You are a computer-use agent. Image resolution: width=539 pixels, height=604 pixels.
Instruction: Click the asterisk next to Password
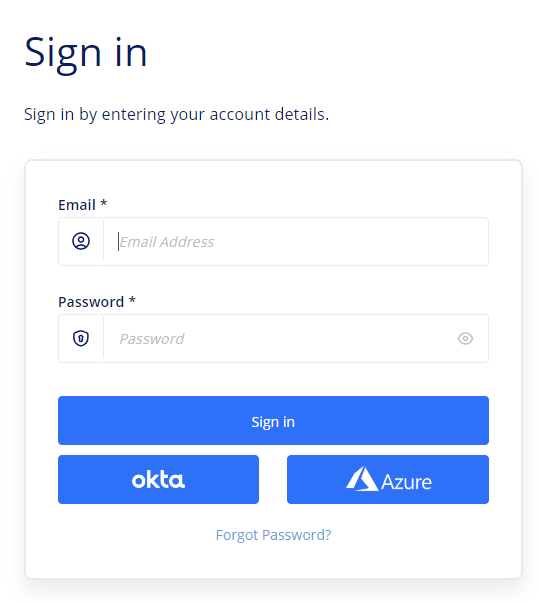[132, 300]
